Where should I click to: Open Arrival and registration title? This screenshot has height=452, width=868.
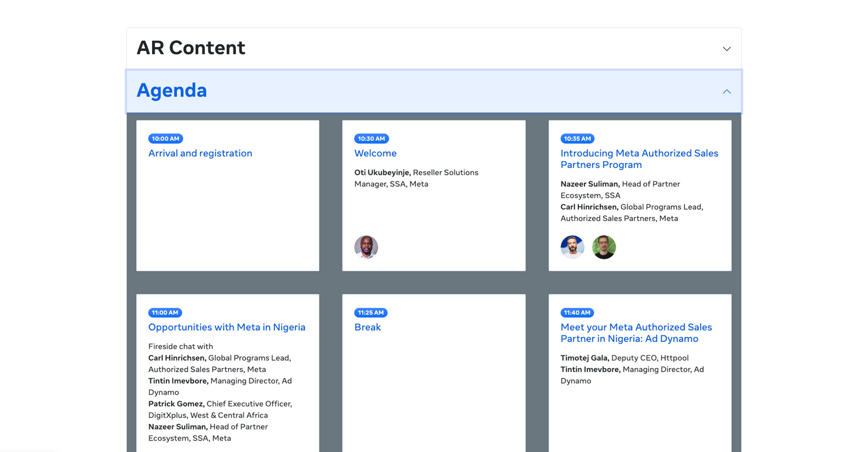click(200, 153)
